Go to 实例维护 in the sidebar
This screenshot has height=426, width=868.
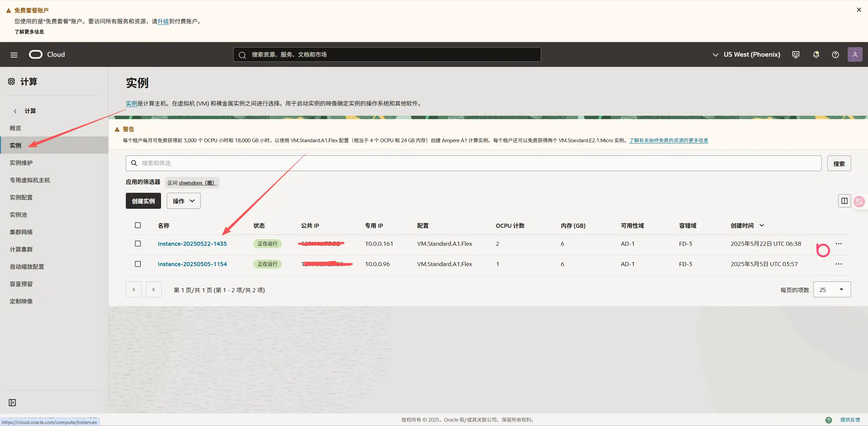point(21,163)
